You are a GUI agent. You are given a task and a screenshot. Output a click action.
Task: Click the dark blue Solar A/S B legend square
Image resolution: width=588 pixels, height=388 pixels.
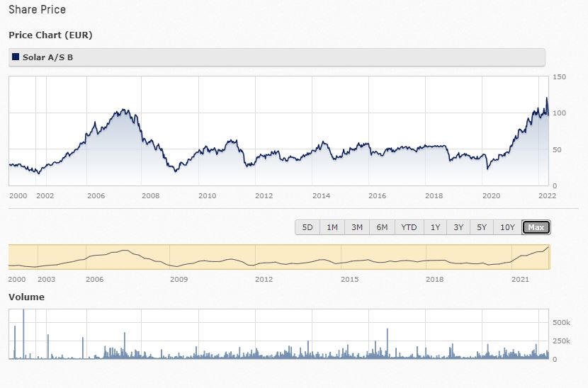(x=16, y=57)
